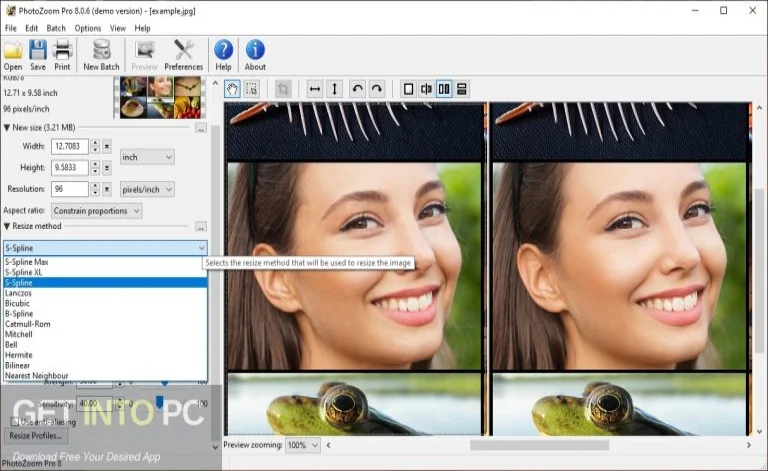Image resolution: width=768 pixels, height=471 pixels.
Task: Select the marquee selection tool
Action: tap(252, 89)
